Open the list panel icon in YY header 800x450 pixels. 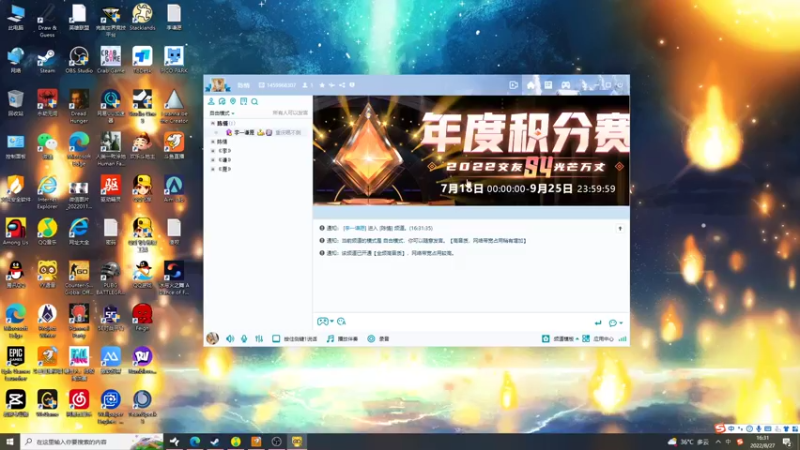tap(548, 85)
